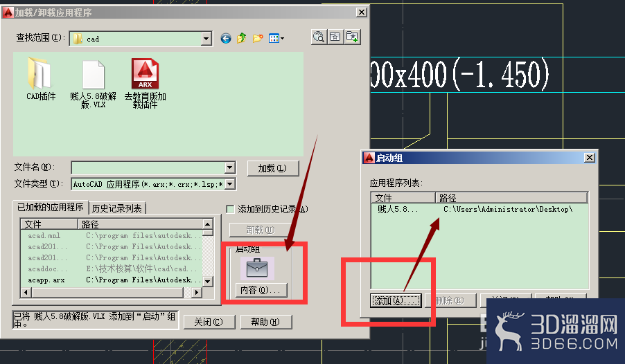The height and width of the screenshot is (364, 625).
Task: Click the 文件 column header in loaded list
Action: point(49,224)
